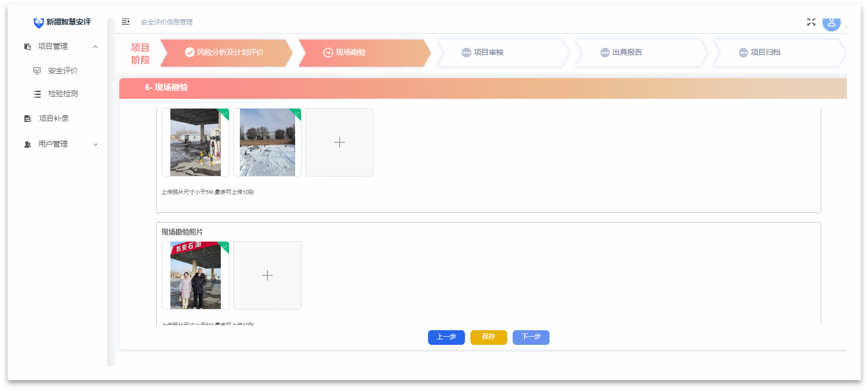
Task: Open the gas station pump photo thumbnail
Action: click(195, 142)
